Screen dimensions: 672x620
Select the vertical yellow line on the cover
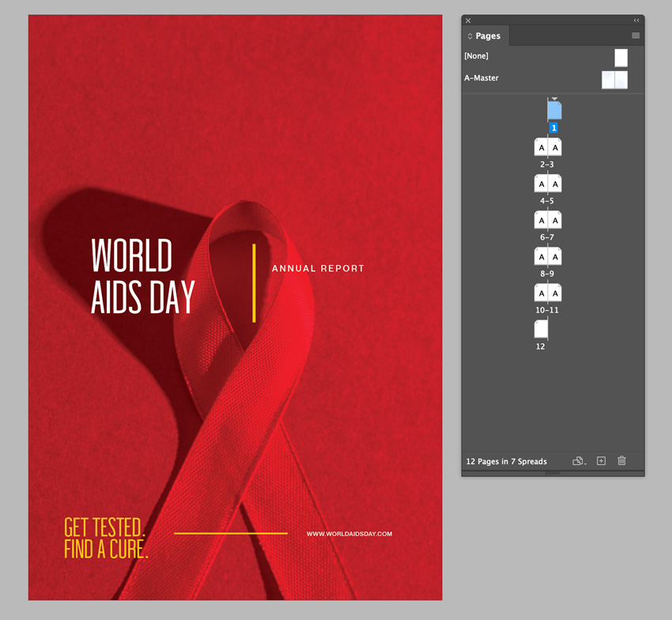coord(254,283)
